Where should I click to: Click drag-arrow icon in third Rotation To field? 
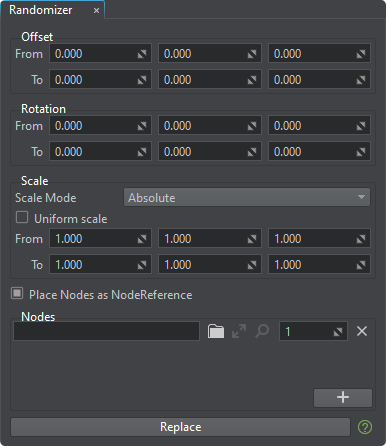pos(361,152)
